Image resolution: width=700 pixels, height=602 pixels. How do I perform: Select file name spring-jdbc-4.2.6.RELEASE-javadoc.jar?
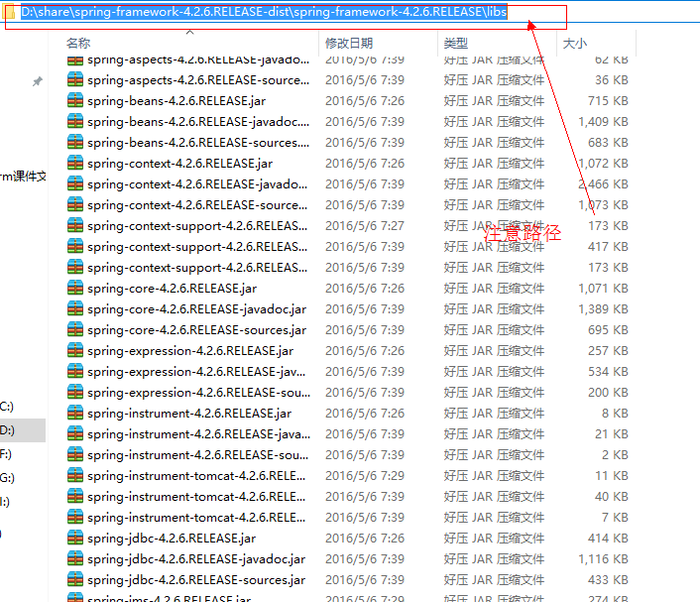click(x=196, y=559)
